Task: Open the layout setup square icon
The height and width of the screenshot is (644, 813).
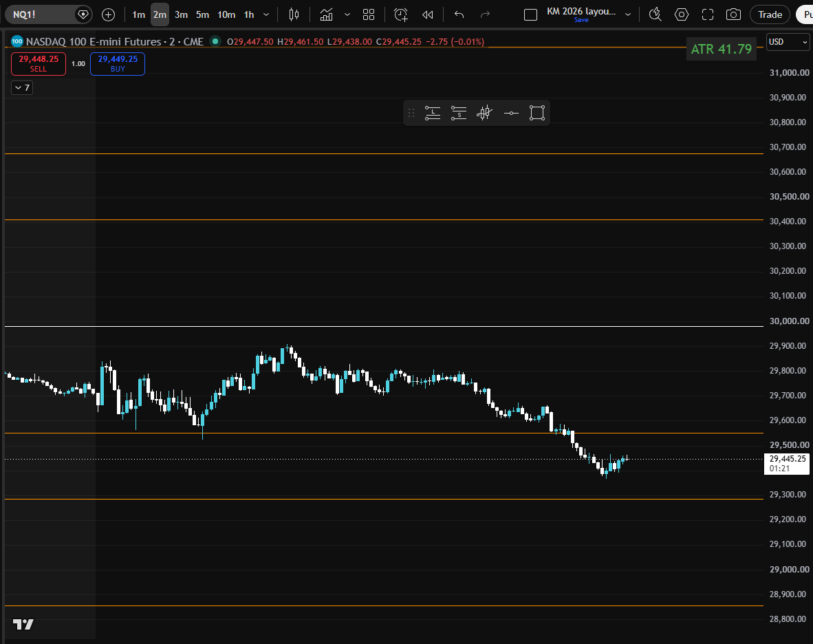Action: [x=530, y=14]
